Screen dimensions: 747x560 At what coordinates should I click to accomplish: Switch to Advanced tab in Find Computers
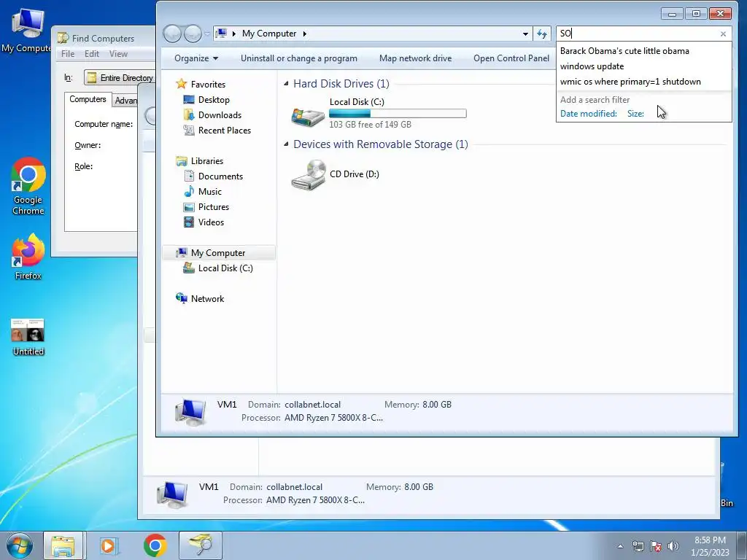coord(125,101)
